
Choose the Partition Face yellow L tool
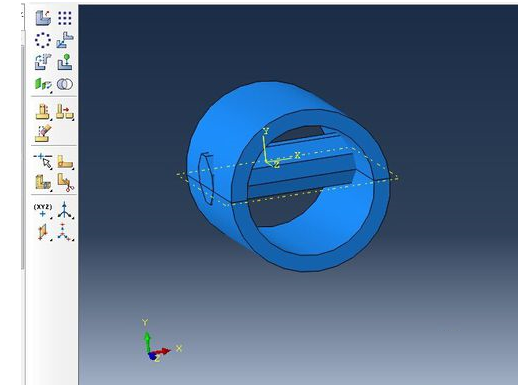click(x=65, y=161)
